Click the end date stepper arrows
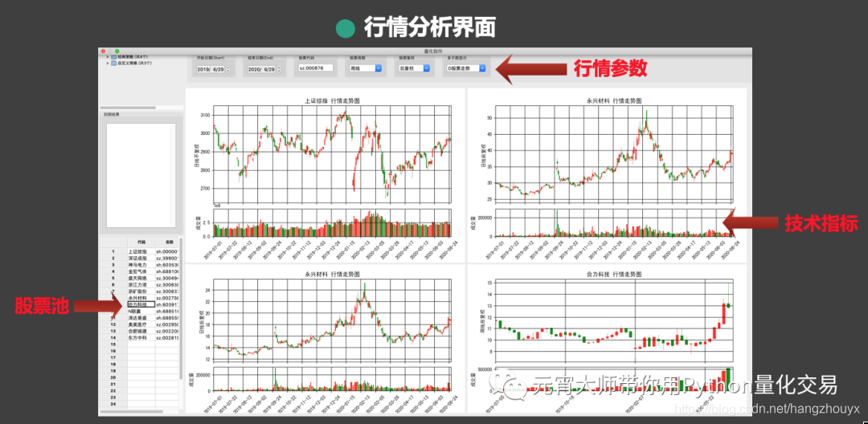 click(x=278, y=68)
